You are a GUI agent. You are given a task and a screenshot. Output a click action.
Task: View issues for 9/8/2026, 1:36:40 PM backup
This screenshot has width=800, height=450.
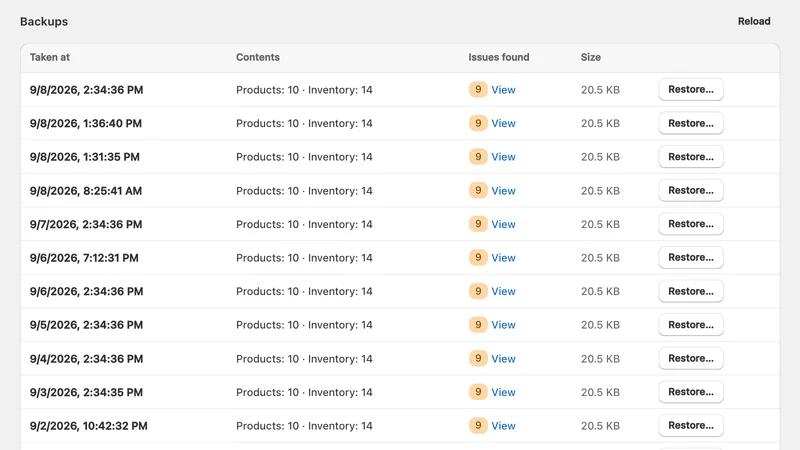503,123
